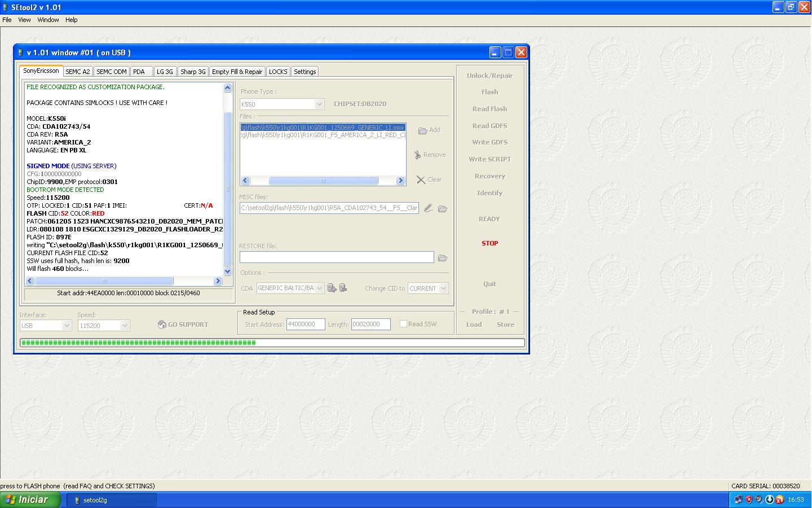This screenshot has width=812, height=508.
Task: Click the window #01 title bar icon
Action: [21, 52]
